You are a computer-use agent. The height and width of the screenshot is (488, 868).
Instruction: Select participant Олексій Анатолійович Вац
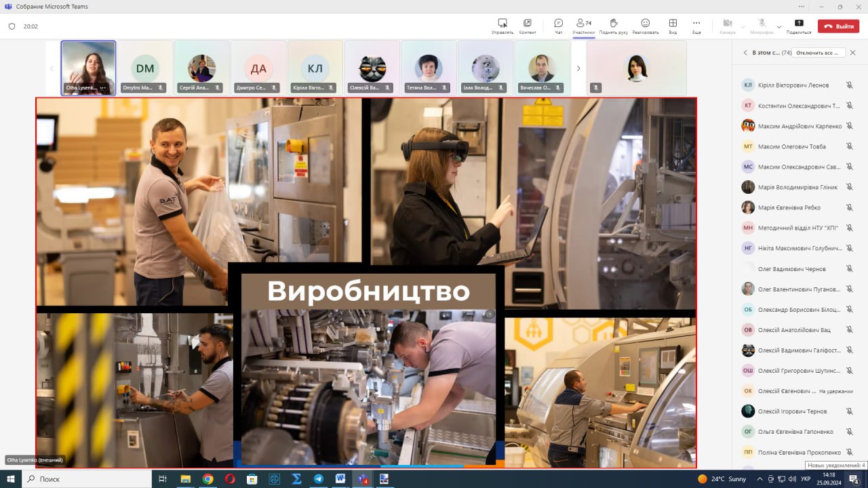tap(797, 329)
